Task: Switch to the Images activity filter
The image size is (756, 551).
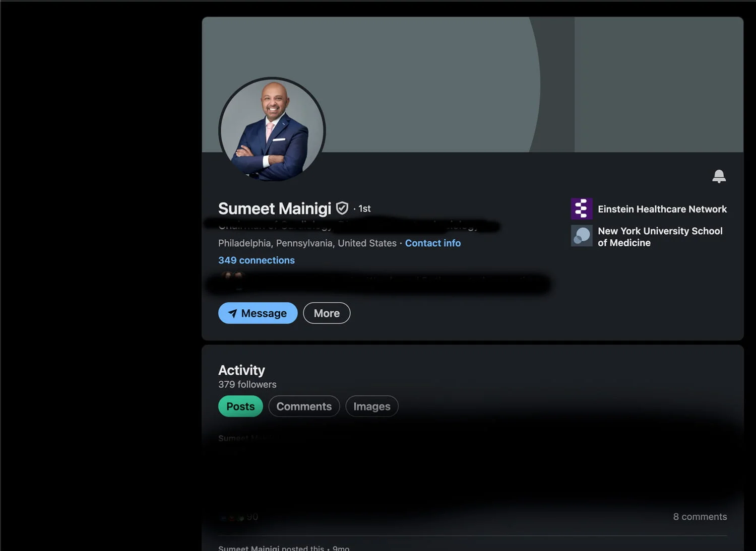Action: [x=371, y=406]
